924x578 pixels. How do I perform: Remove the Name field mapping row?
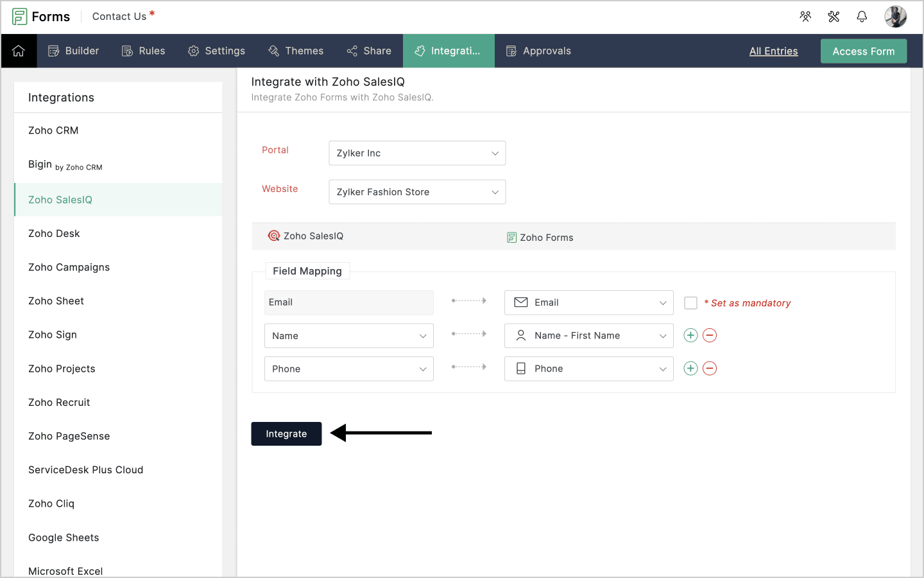[x=710, y=335]
